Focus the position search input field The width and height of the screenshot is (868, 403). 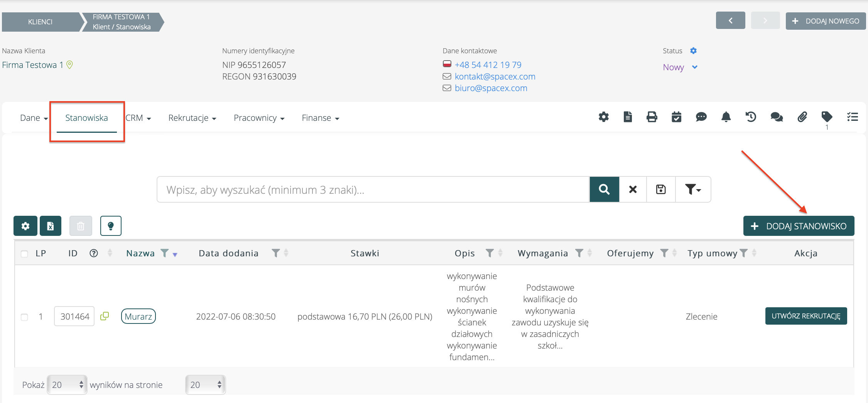pyautogui.click(x=373, y=190)
